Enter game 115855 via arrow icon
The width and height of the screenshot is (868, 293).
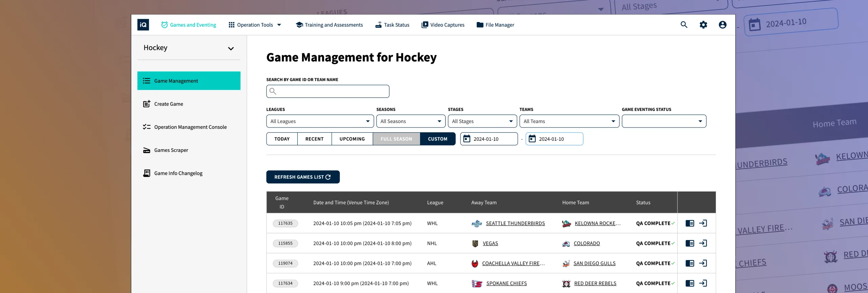tap(703, 243)
